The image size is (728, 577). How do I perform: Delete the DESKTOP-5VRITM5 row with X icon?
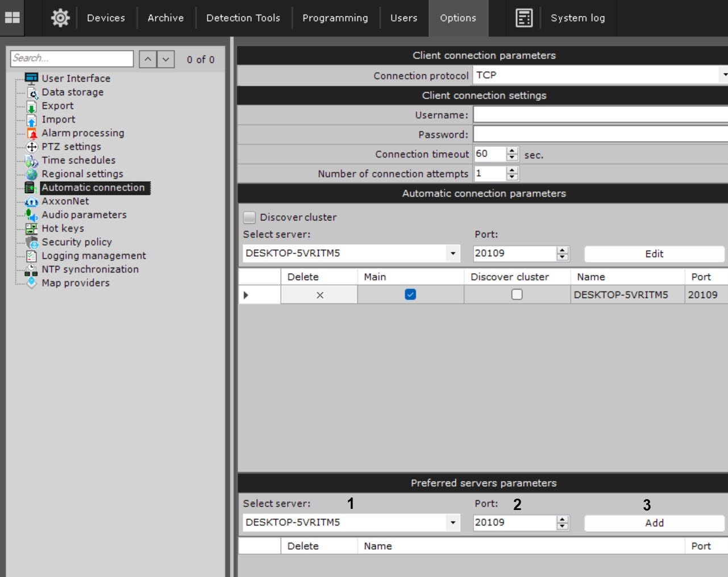pos(319,295)
